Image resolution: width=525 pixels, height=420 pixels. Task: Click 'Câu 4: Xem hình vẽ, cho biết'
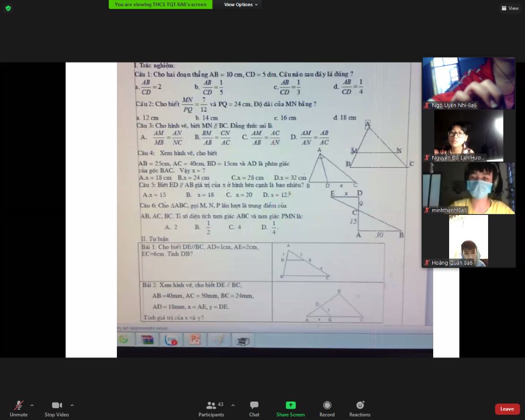(x=177, y=153)
